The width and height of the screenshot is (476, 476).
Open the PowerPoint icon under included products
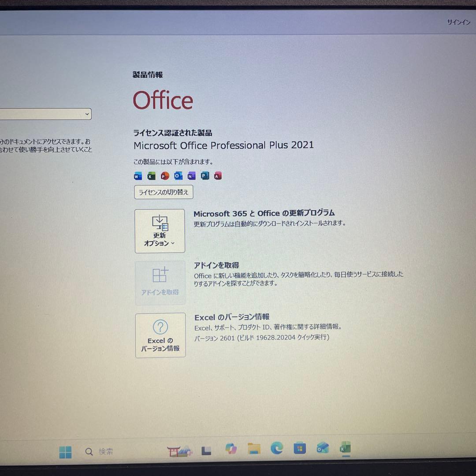click(x=164, y=176)
